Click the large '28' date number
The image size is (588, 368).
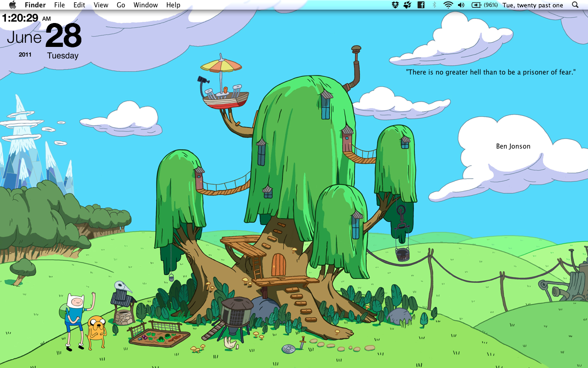tap(63, 36)
